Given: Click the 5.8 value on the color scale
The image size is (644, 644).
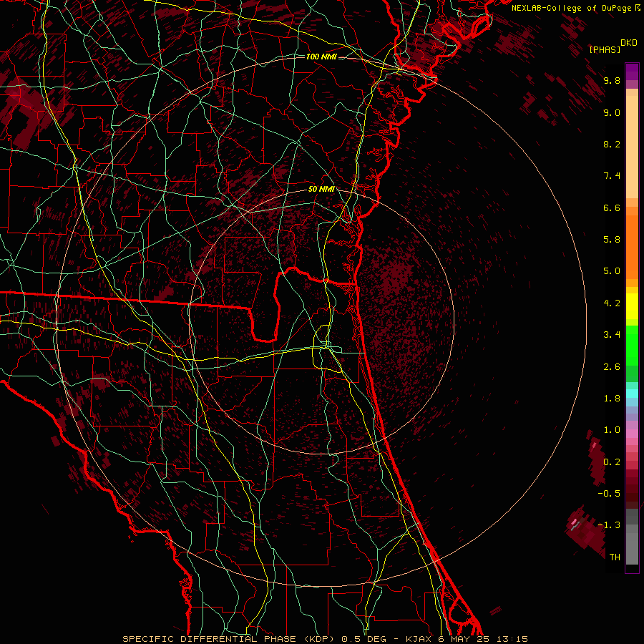Looking at the screenshot, I should coord(612,240).
